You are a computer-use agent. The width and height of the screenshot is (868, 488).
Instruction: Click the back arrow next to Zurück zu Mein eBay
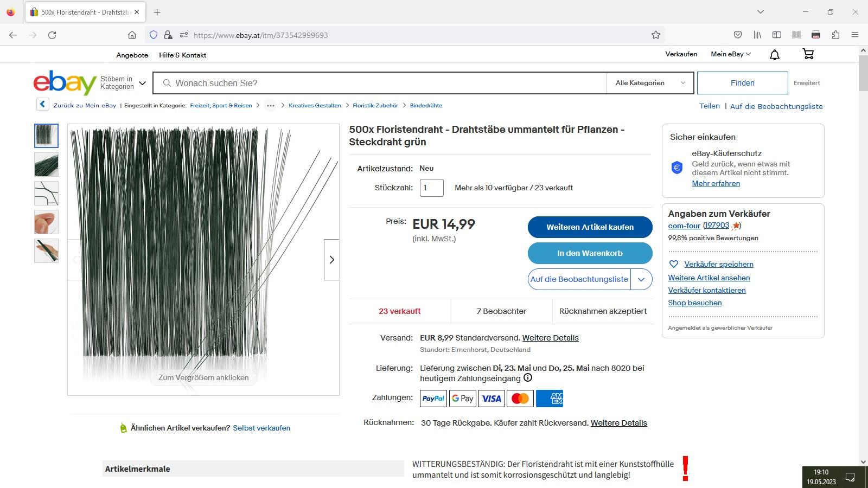point(42,105)
